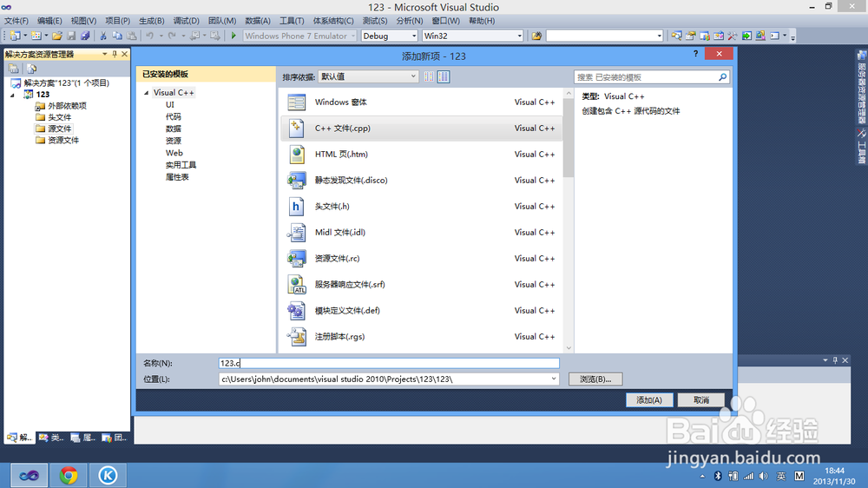The width and height of the screenshot is (868, 488).
Task: Open Toolbox via wrench toolbar icon
Action: [733, 36]
